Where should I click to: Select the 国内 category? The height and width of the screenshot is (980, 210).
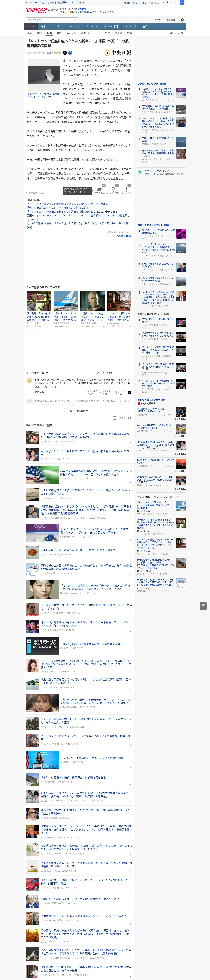pos(40,33)
